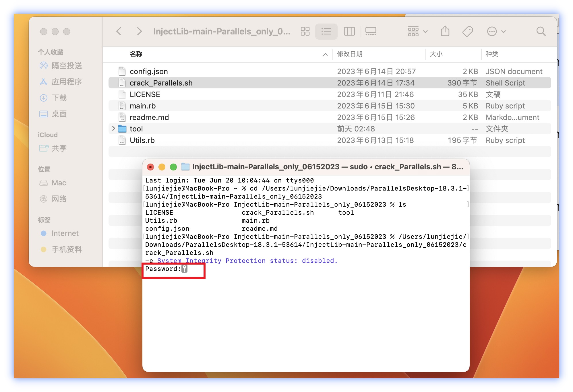This screenshot has height=392, width=573.
Task: Go forward with Finder forward arrow
Action: click(x=139, y=31)
